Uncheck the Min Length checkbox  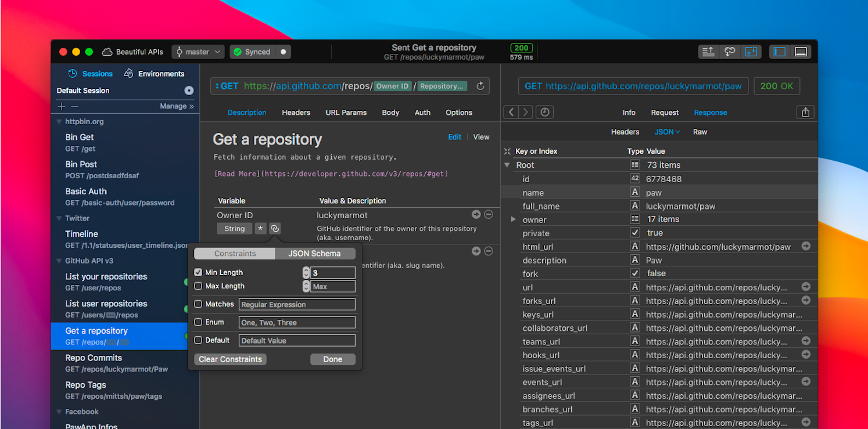[x=198, y=272]
